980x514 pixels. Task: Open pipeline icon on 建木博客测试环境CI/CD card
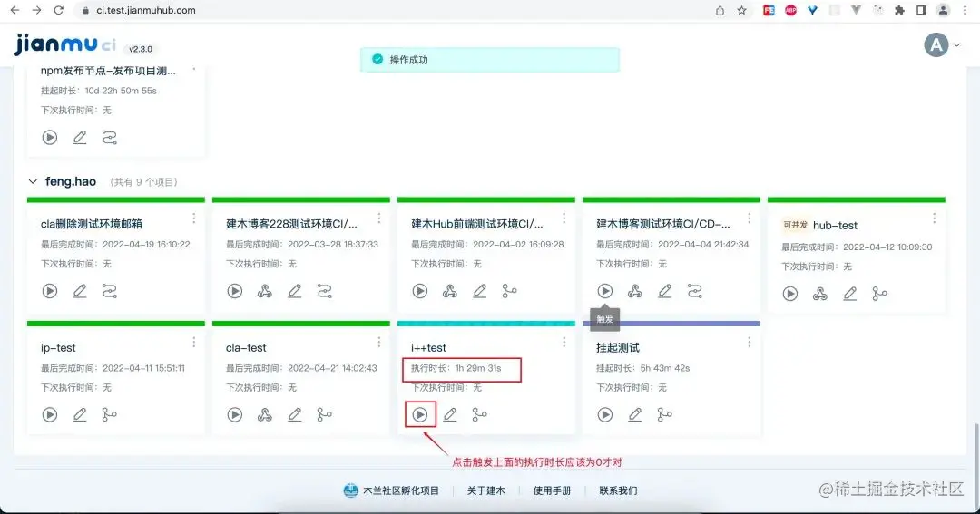pyautogui.click(x=694, y=291)
